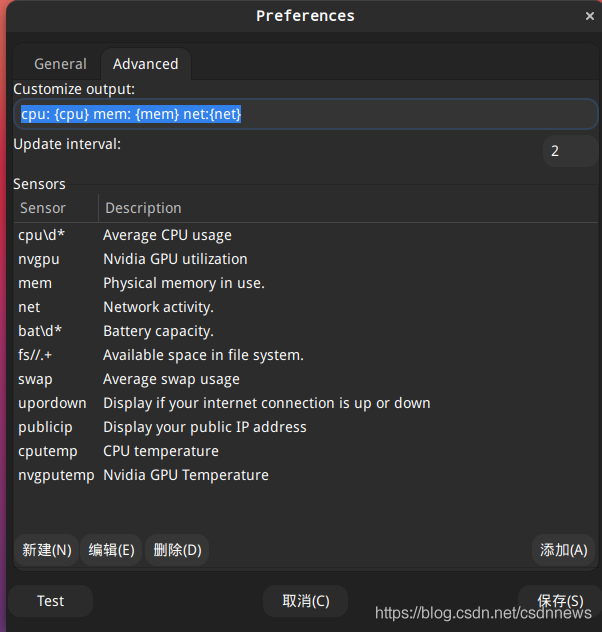Viewport: 602px width, 632px height.
Task: Select the mem sensor row
Action: point(35,283)
